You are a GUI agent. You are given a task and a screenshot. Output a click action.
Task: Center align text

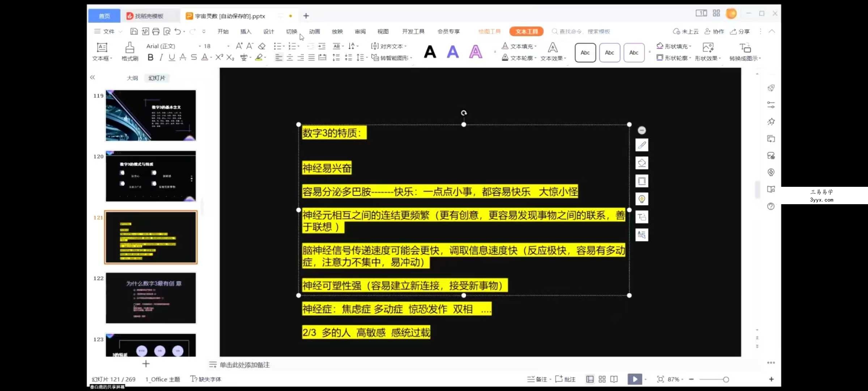point(290,57)
